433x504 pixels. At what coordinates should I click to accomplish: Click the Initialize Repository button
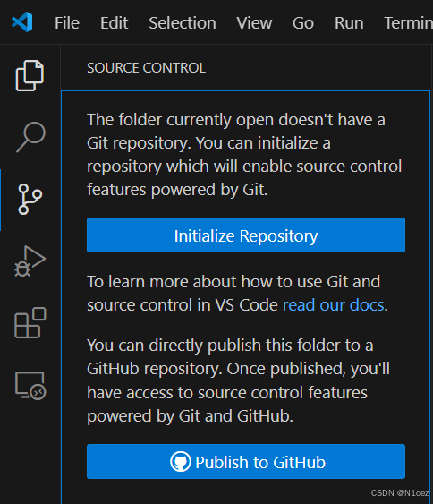coord(246,235)
